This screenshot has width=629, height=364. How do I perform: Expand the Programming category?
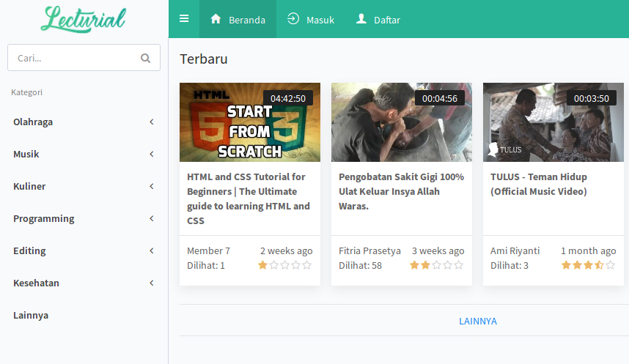[84, 219]
